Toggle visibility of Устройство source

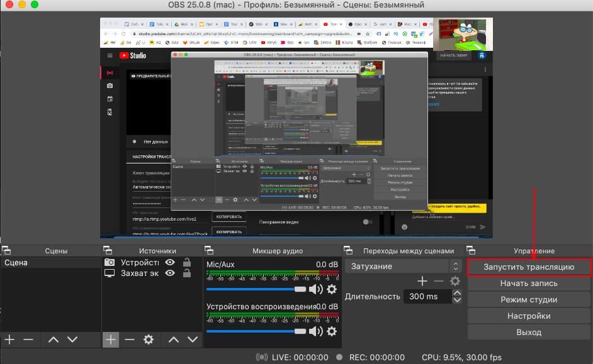170,262
